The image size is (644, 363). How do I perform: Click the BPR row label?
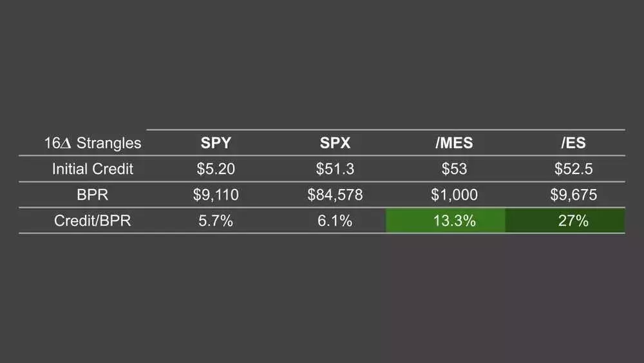pos(92,195)
